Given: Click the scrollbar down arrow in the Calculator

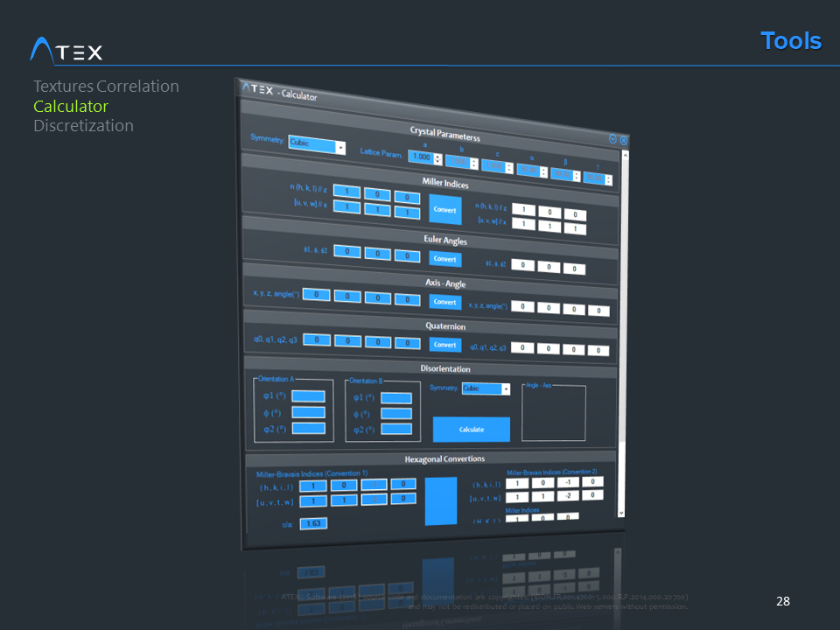Looking at the screenshot, I should (621, 513).
